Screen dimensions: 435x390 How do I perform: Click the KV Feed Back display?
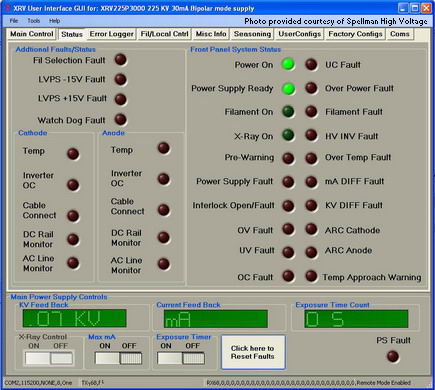point(74,318)
